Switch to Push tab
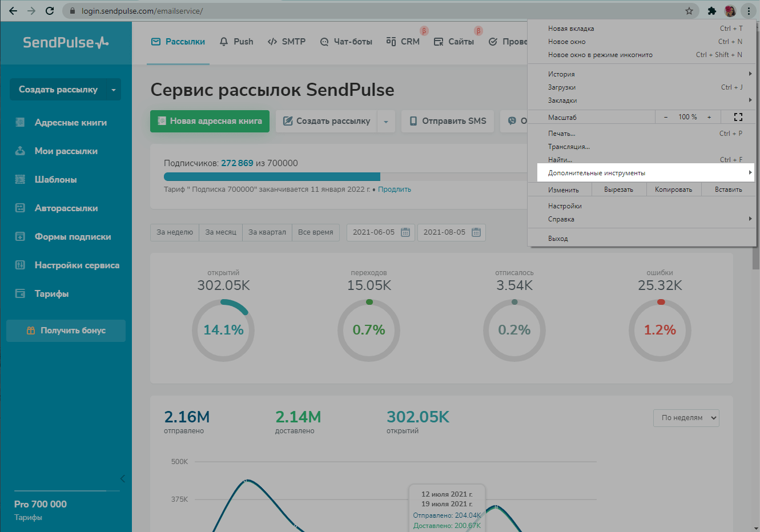760x532 pixels. 236,42
